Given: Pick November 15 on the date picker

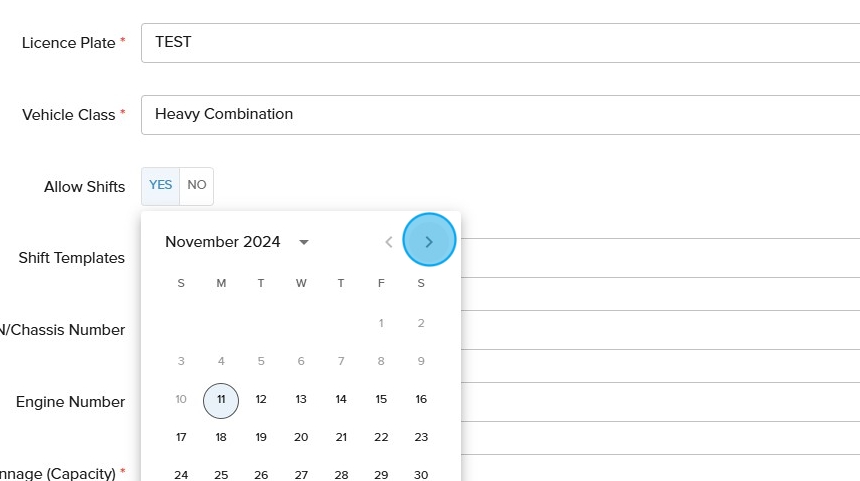Looking at the screenshot, I should (x=381, y=399).
